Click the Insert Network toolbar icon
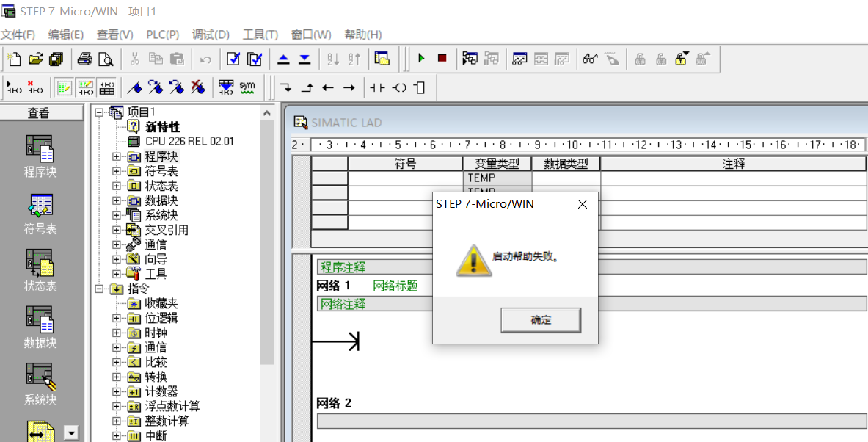The image size is (868, 442). point(14,87)
